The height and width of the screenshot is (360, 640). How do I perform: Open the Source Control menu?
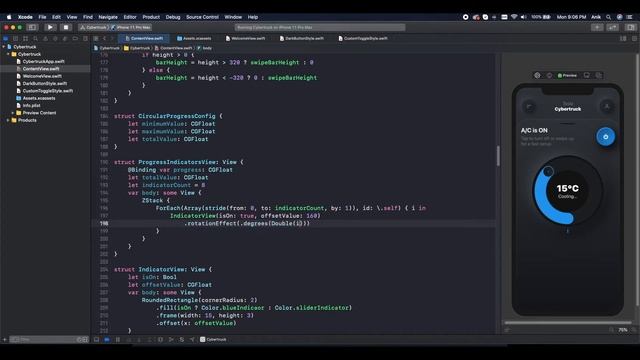pos(202,17)
